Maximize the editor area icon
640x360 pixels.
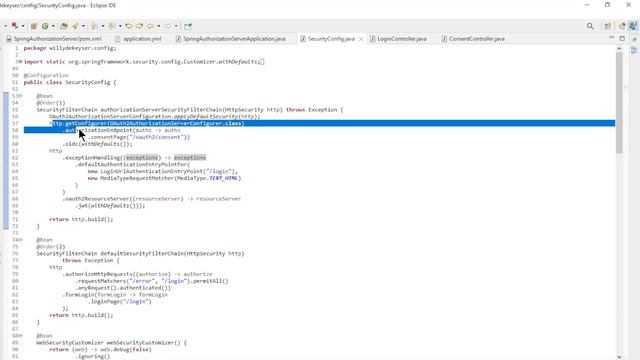[622, 38]
